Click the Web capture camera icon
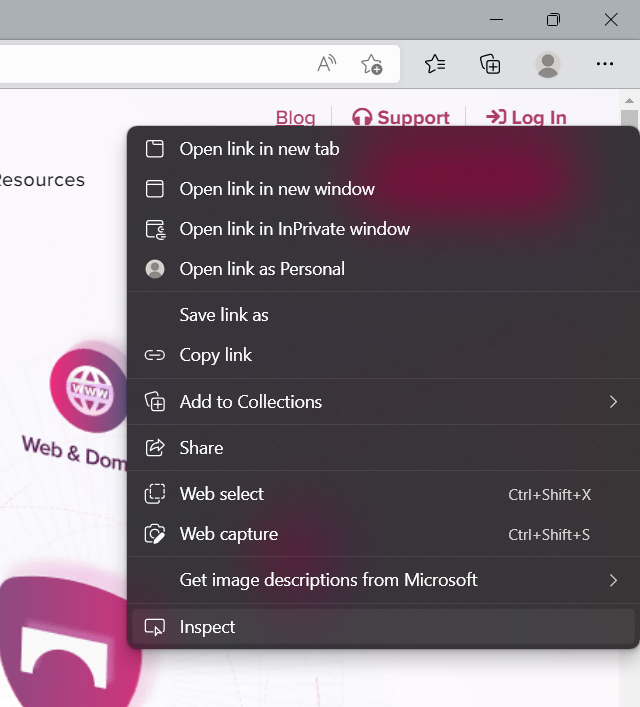Screen dimensions: 640x707 click(x=155, y=534)
